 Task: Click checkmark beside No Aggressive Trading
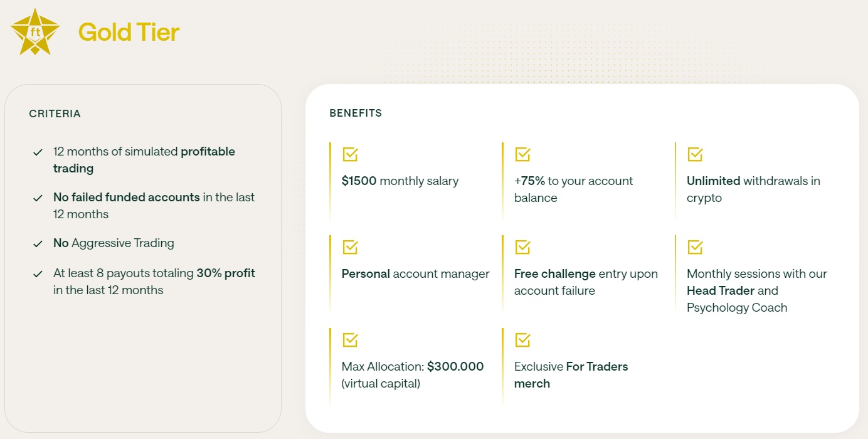point(38,244)
